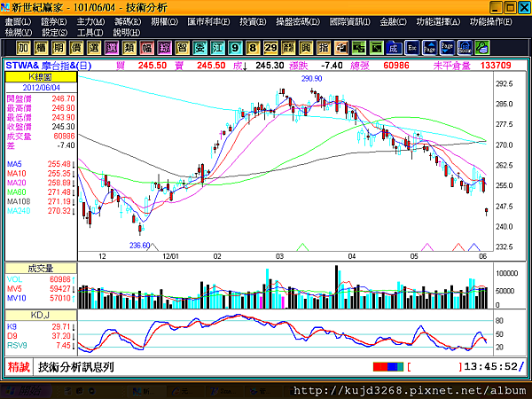Image resolution: width=532 pixels, height=399 pixels.
Task: Open the 操盤密碼(D) menu
Action: (x=298, y=21)
